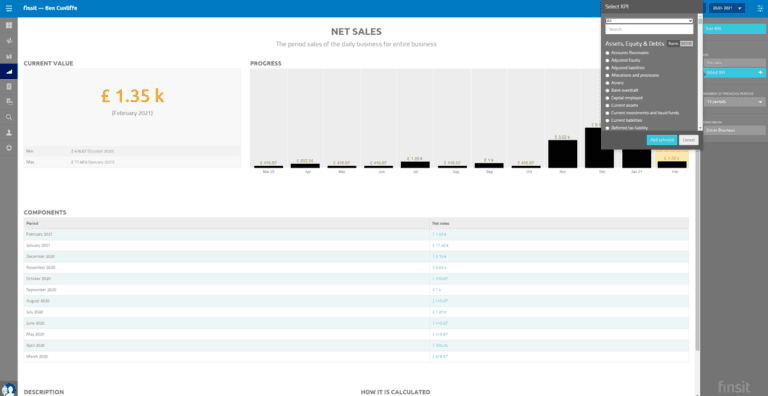Click the Cancel button in KPI dialog

click(x=688, y=140)
